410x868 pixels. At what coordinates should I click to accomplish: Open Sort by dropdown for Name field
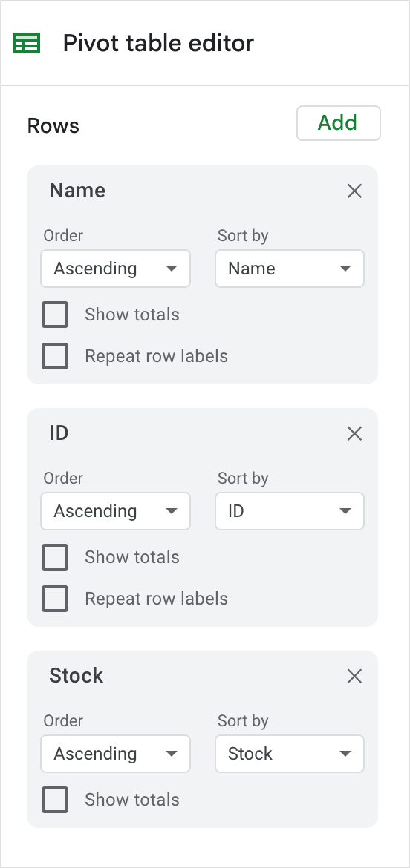coord(289,269)
